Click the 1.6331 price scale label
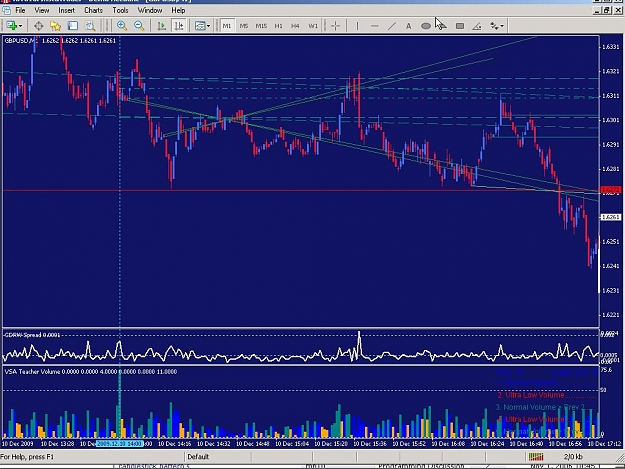This screenshot has height=469, width=625. click(x=610, y=47)
